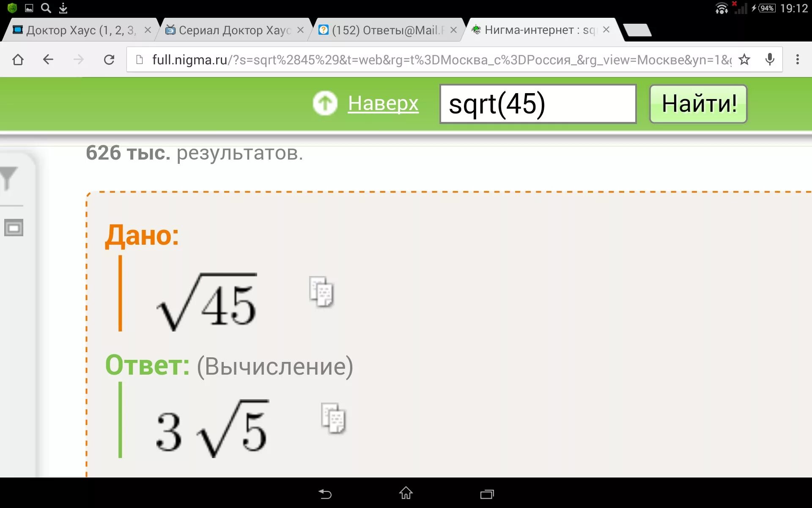Viewport: 812px width, 508px height.
Task: Tap the browser home icon
Action: [x=18, y=60]
